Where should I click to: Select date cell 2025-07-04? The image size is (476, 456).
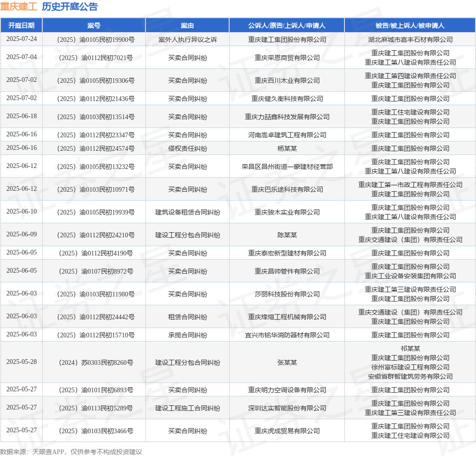pos(21,57)
